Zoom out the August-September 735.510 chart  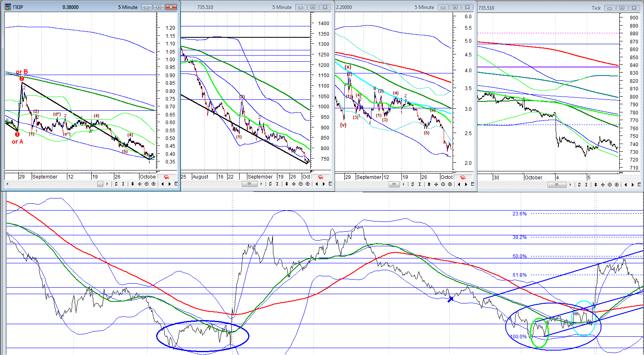click(301, 184)
